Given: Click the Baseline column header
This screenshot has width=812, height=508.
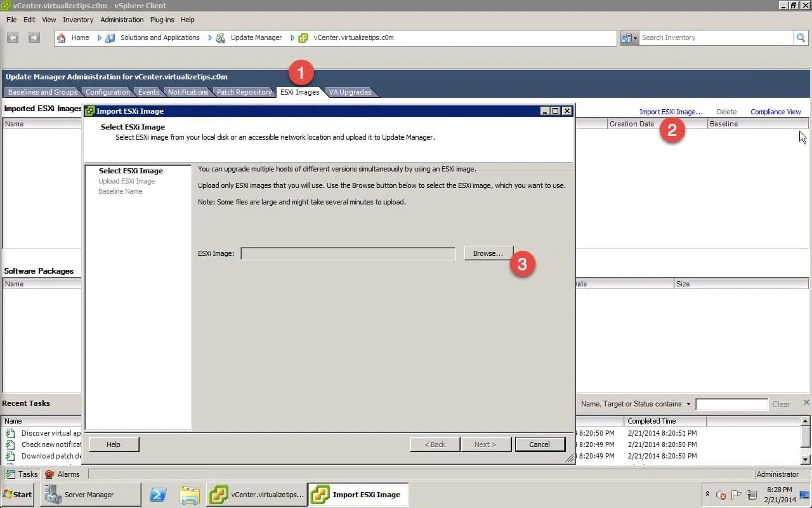Looking at the screenshot, I should tap(758, 124).
